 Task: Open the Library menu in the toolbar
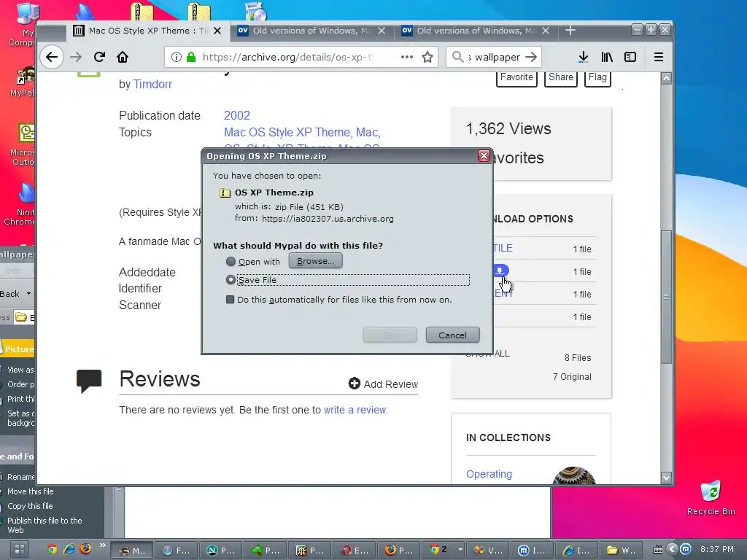607,57
